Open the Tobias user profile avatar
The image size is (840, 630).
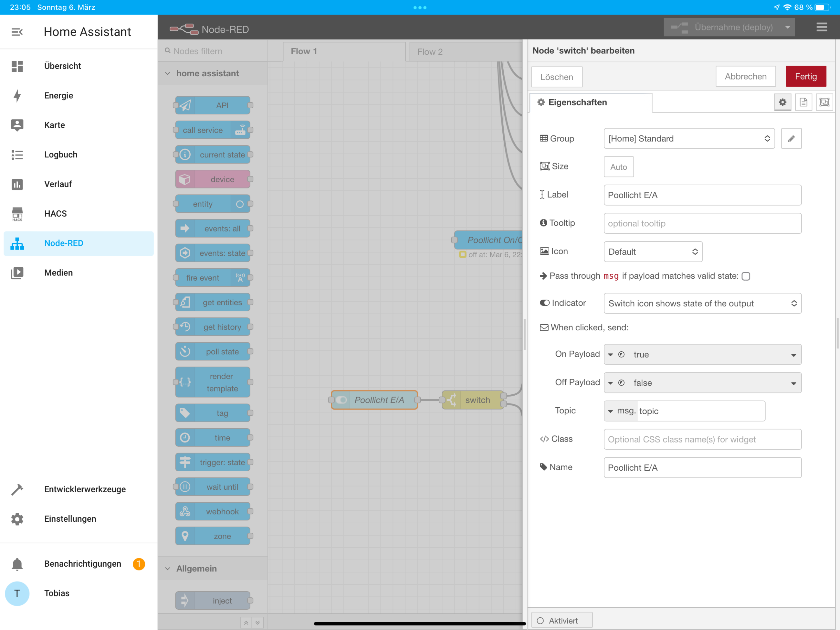(17, 593)
